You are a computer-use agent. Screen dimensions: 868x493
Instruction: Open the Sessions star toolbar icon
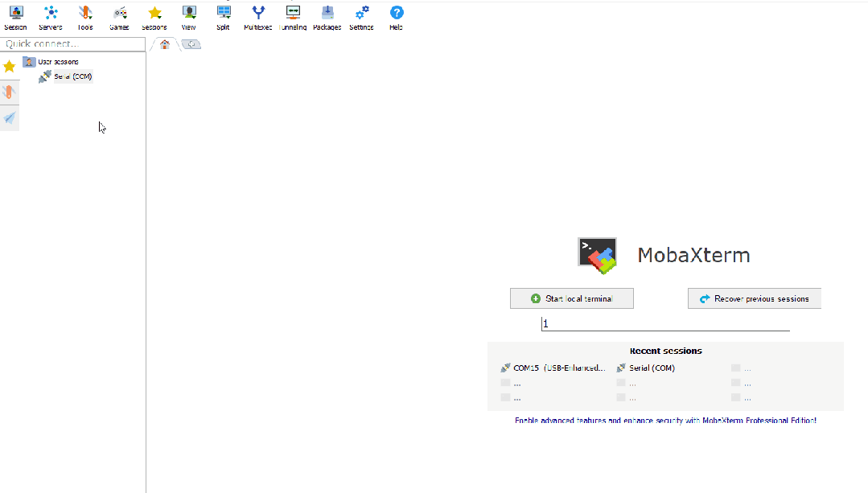click(x=154, y=18)
